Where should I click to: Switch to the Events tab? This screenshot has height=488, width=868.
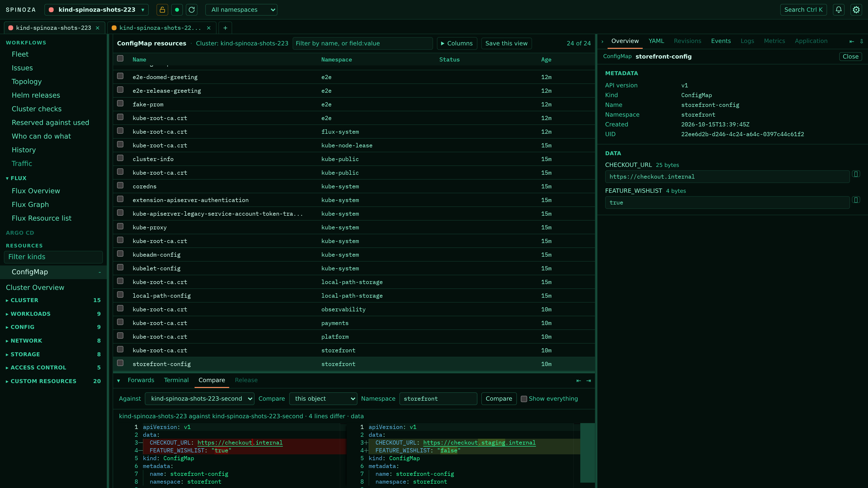721,41
